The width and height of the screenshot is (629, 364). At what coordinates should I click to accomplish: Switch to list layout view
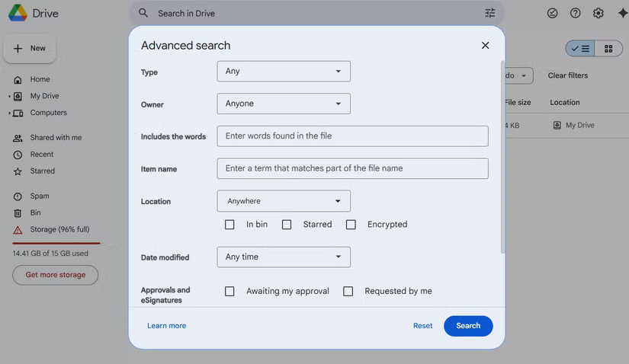point(580,49)
